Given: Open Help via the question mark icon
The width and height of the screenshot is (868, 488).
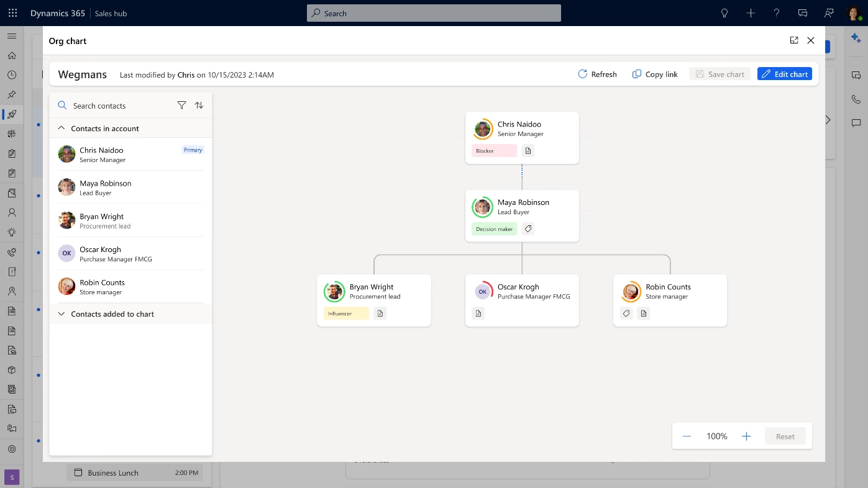Looking at the screenshot, I should click(777, 13).
